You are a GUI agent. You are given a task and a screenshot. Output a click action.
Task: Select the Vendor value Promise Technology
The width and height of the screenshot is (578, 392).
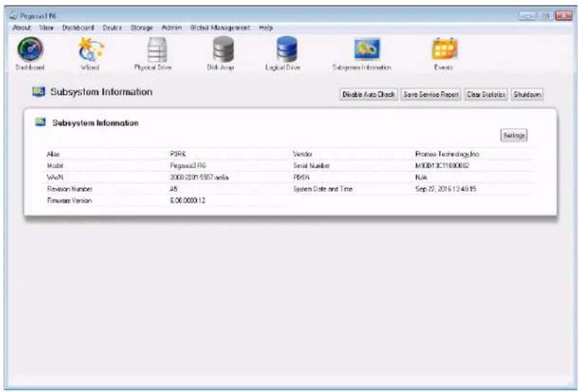[447, 154]
